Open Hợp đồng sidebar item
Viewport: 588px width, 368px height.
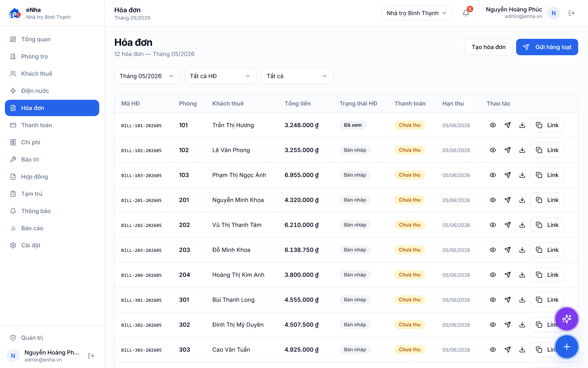(52, 177)
